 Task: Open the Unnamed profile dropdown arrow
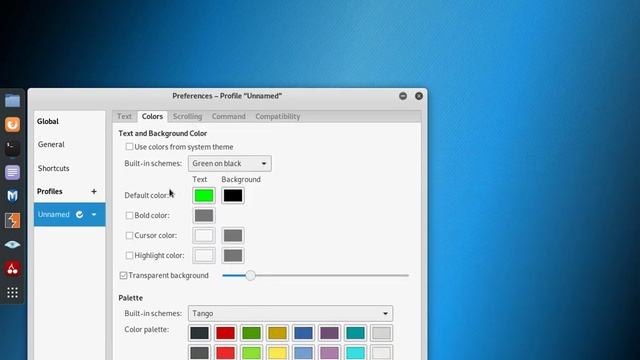tap(94, 214)
